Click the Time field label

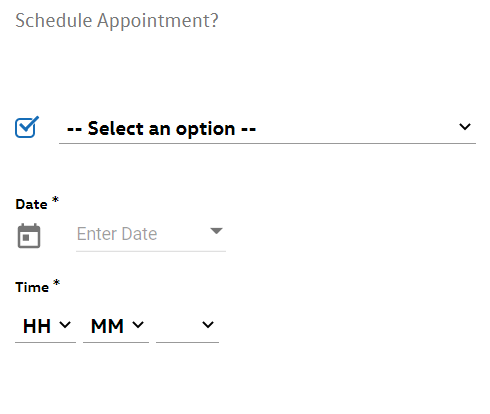point(32,287)
